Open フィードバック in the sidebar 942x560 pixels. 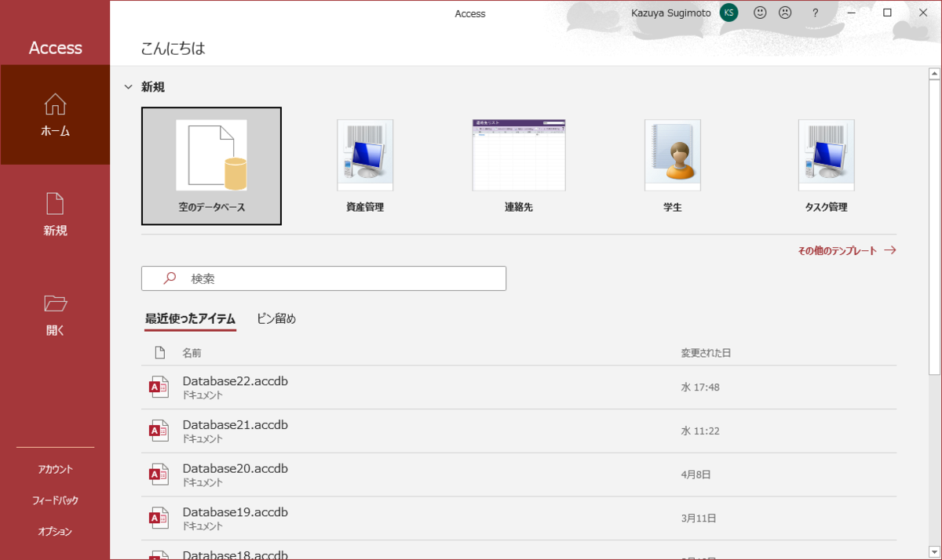tap(55, 500)
